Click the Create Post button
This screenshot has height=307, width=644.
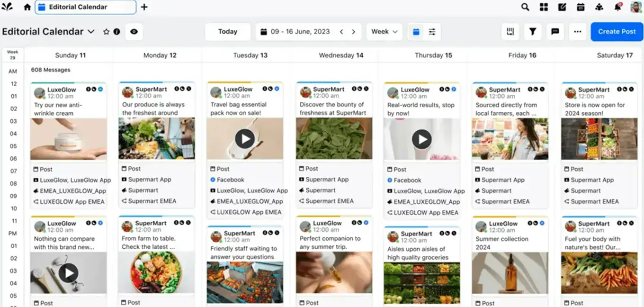[x=617, y=32]
